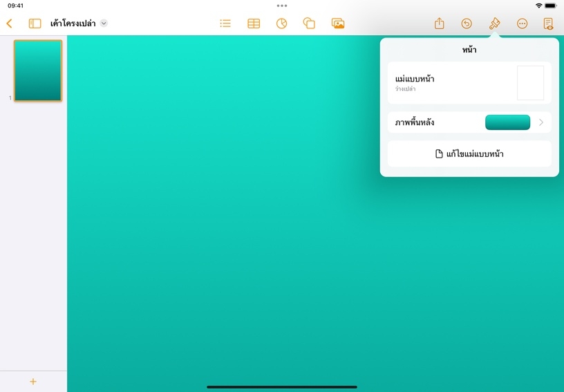Open the More options ellipsis menu
This screenshot has width=564, height=392.
pyautogui.click(x=522, y=24)
